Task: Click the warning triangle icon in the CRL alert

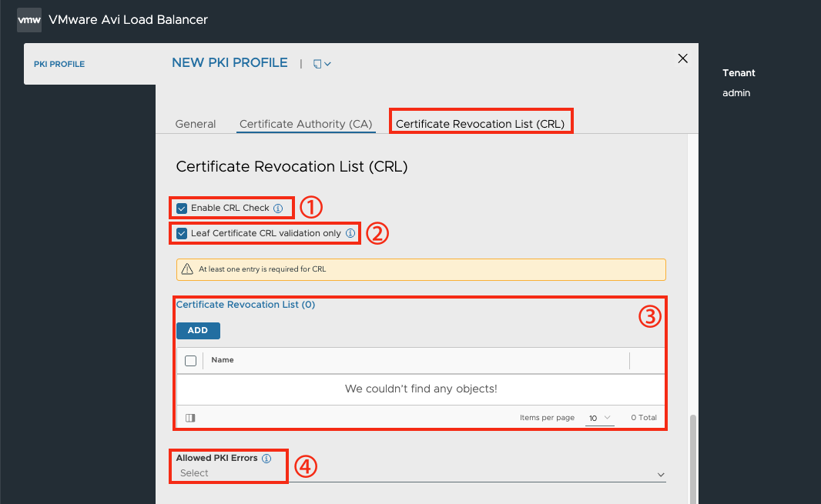Action: point(187,269)
